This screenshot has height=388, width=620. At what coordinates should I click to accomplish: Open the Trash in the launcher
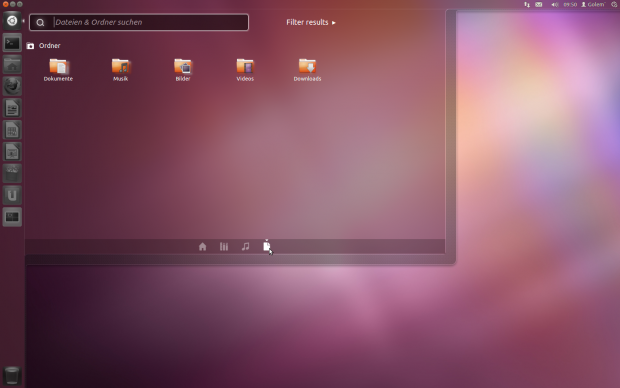click(x=12, y=375)
